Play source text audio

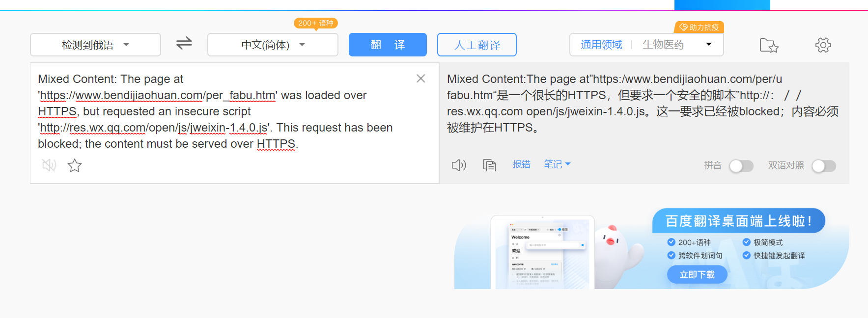click(49, 165)
